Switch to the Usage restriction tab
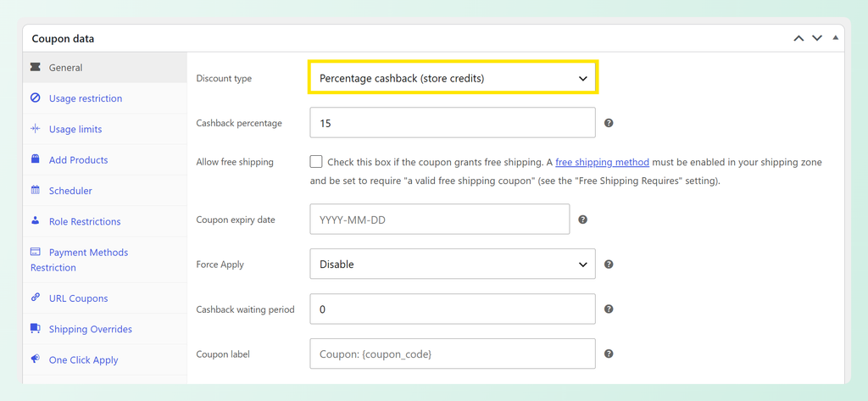This screenshot has width=868, height=401. click(x=104, y=98)
